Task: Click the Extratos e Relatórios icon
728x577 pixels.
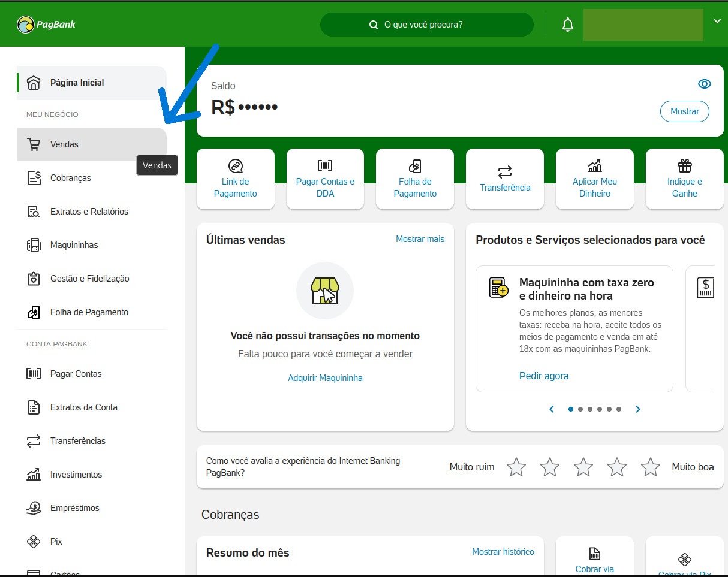Action: pos(34,212)
